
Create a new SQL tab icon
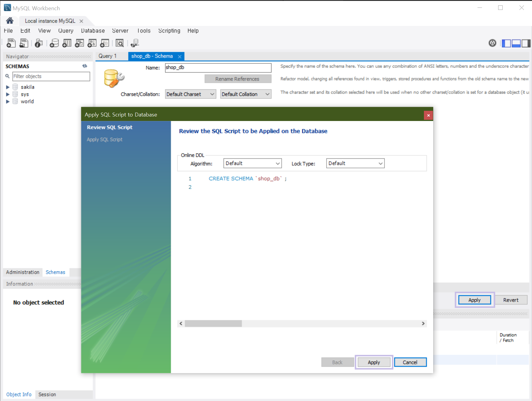pyautogui.click(x=11, y=43)
